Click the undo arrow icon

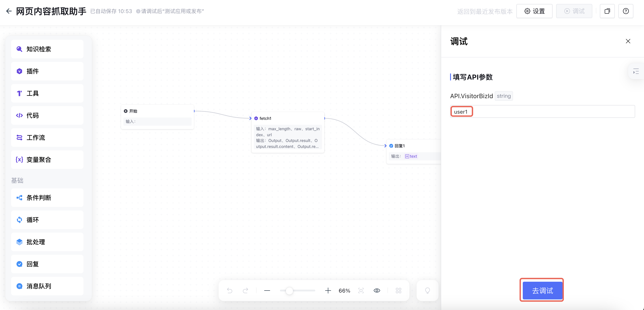coord(229,291)
